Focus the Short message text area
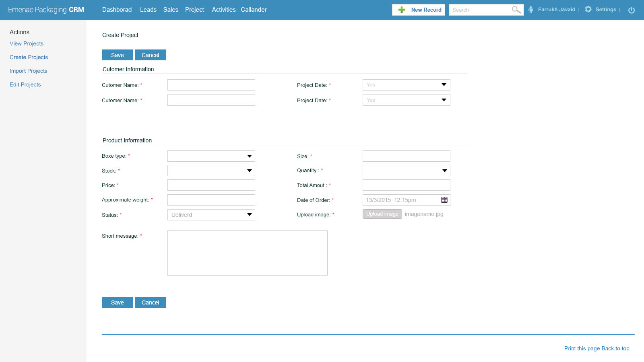The width and height of the screenshot is (644, 362). (x=247, y=253)
